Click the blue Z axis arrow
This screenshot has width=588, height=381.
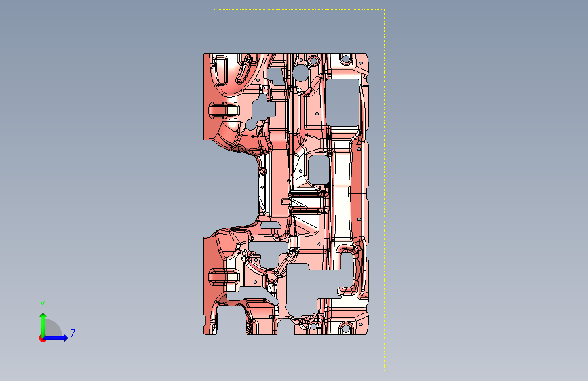[56, 338]
